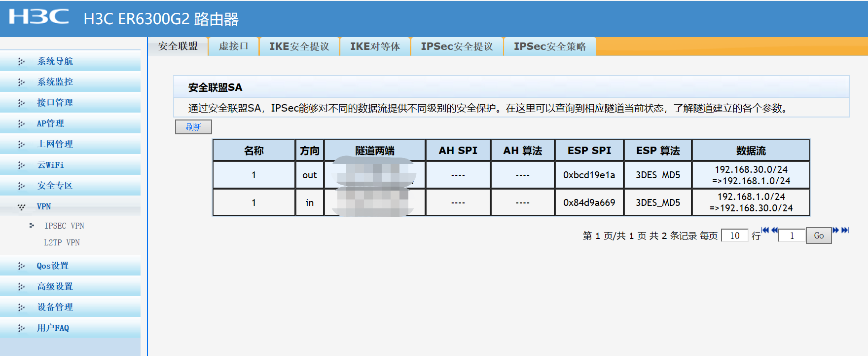Image resolution: width=868 pixels, height=356 pixels.
Task: Switch to the 安全联盟 tab
Action: pos(178,46)
